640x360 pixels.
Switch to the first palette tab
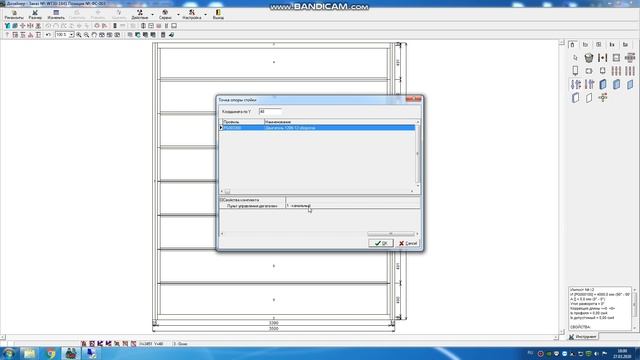click(x=573, y=44)
